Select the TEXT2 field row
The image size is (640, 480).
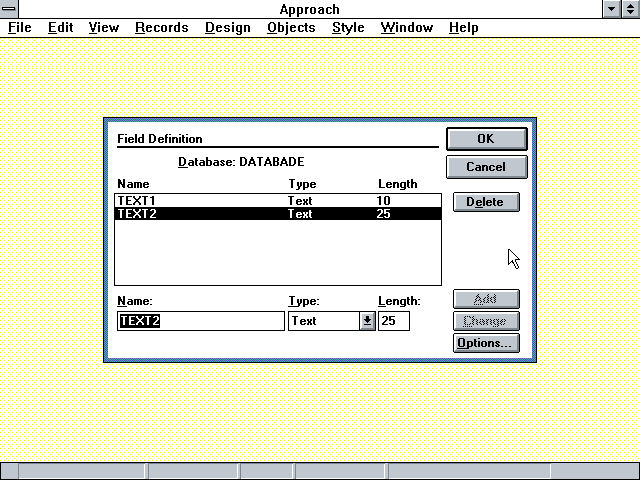coord(278,213)
